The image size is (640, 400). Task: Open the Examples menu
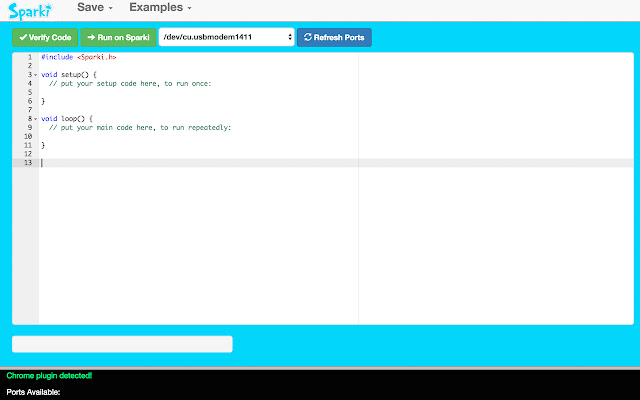pyautogui.click(x=160, y=7)
